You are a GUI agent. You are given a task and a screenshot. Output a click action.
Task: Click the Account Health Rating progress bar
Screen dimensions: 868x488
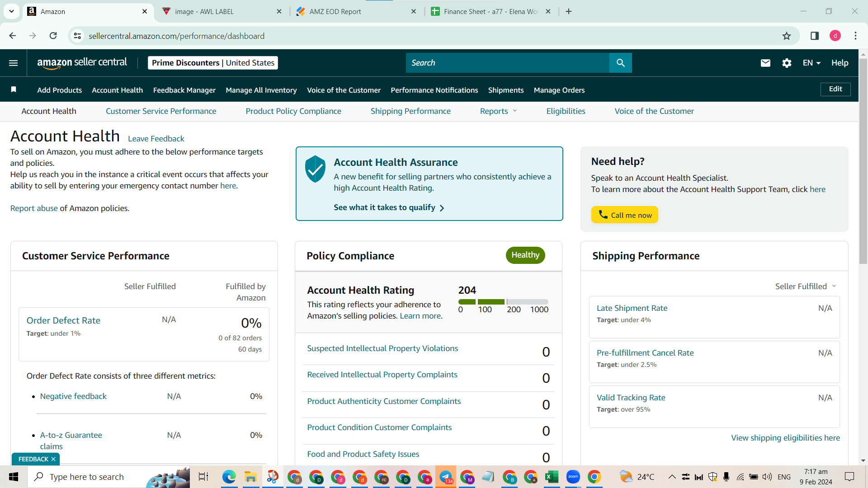click(503, 301)
